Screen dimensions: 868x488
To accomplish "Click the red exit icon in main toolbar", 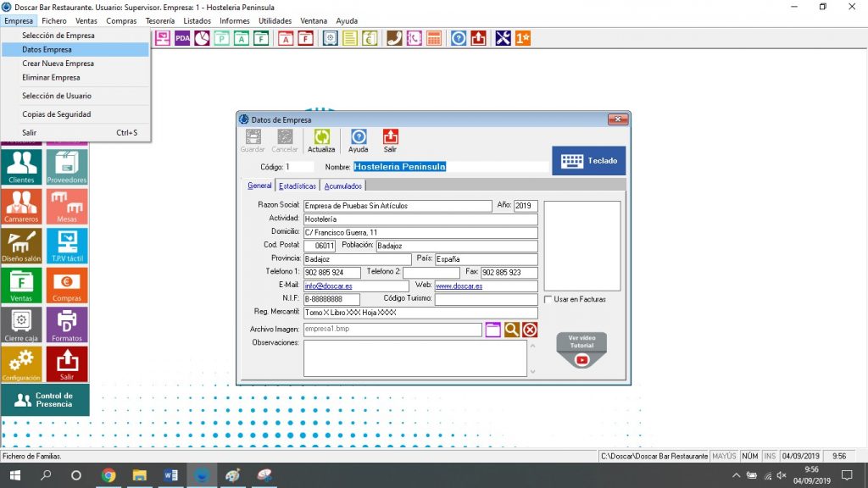I will tap(478, 38).
